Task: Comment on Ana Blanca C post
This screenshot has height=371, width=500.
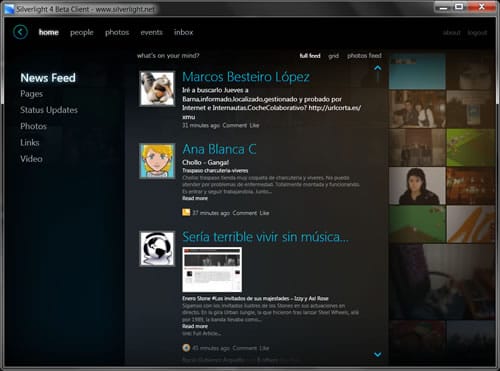Action: pyautogui.click(x=245, y=213)
